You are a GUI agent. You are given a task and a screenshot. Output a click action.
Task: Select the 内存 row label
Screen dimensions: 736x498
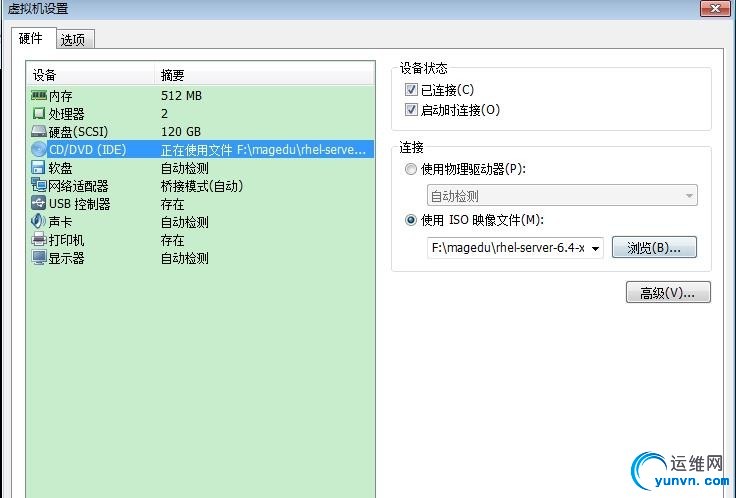point(61,96)
